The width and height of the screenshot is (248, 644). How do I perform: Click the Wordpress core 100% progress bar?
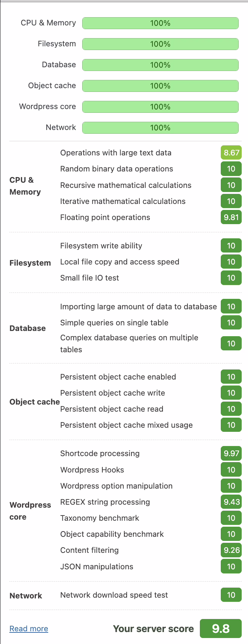click(x=160, y=107)
